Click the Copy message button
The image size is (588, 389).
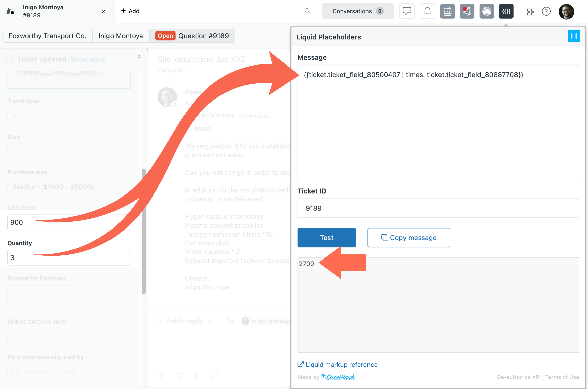coord(409,237)
